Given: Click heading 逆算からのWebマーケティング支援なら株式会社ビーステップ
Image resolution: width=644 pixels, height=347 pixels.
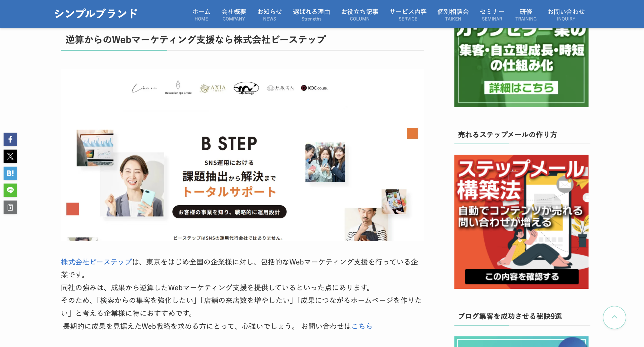Looking at the screenshot, I should 195,40.
